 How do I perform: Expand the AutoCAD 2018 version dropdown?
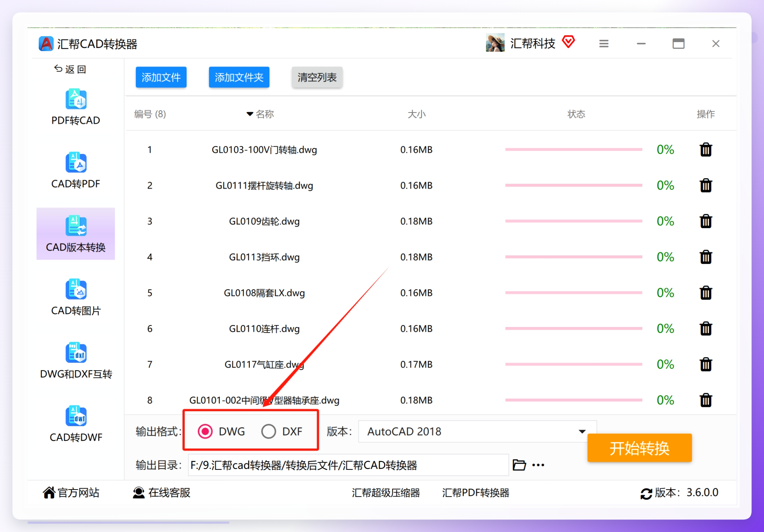click(477, 432)
